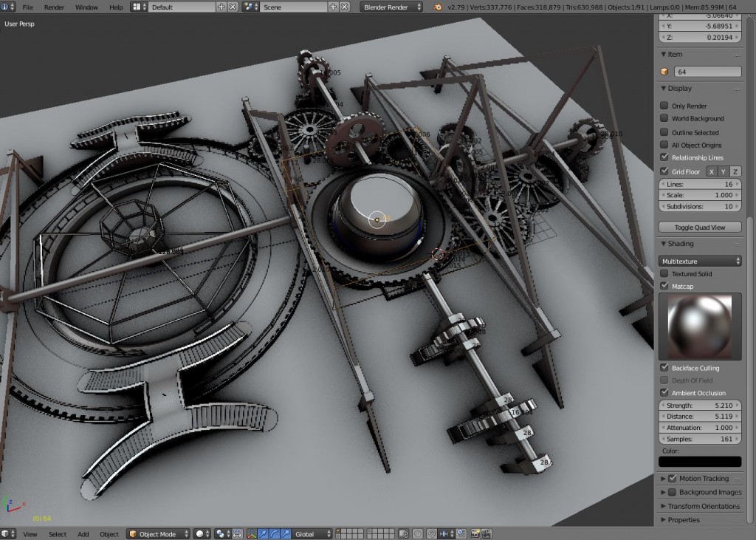Select the scale manipulator icon
The height and width of the screenshot is (540, 756).
pos(285,534)
